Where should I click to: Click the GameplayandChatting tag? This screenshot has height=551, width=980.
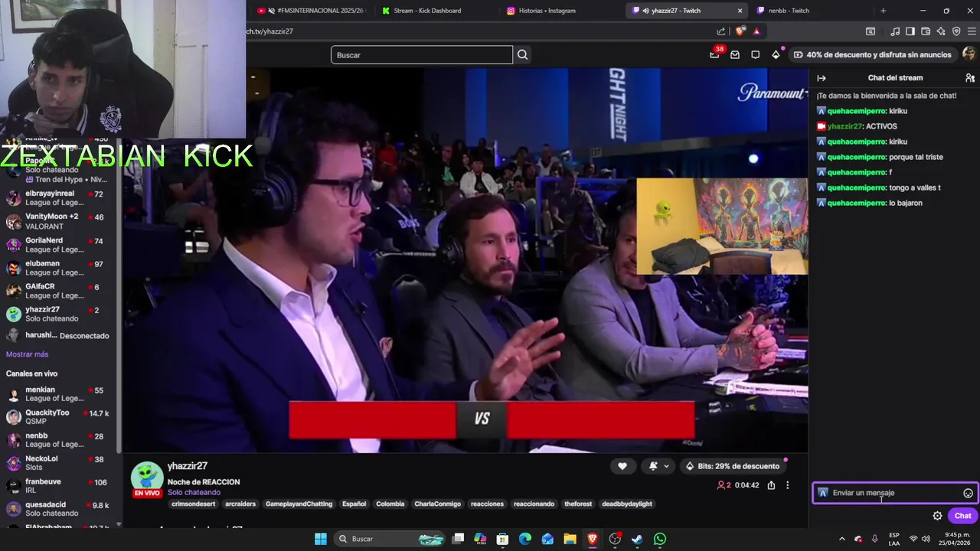[299, 504]
